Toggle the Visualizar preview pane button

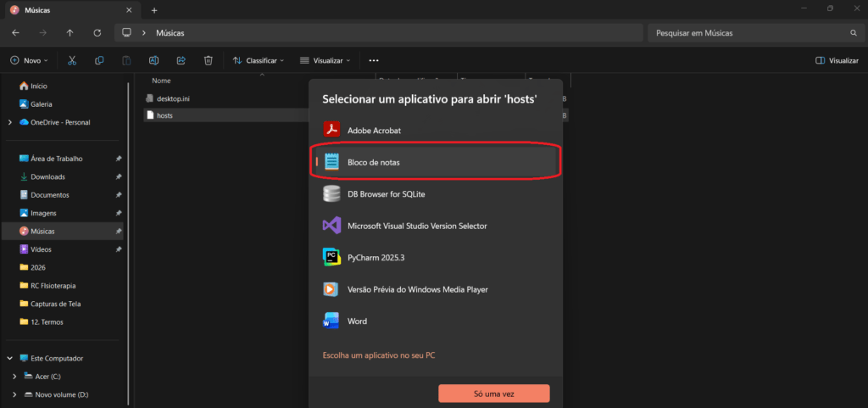[x=837, y=60]
